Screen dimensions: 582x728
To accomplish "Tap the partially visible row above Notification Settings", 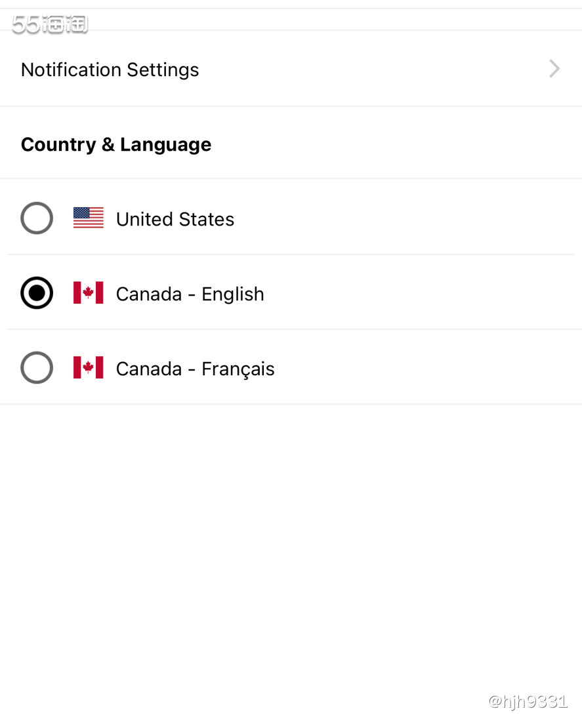I will 291,20.
